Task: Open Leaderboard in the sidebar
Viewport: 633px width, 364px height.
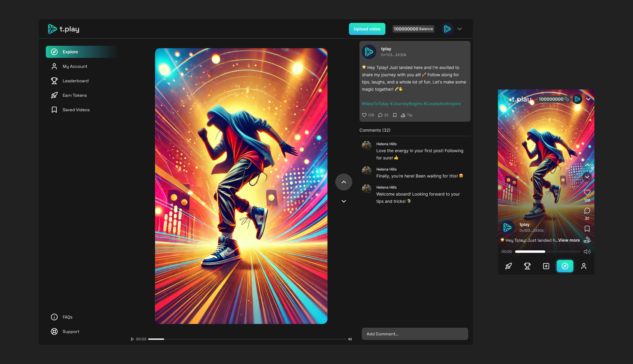Action: (x=75, y=81)
